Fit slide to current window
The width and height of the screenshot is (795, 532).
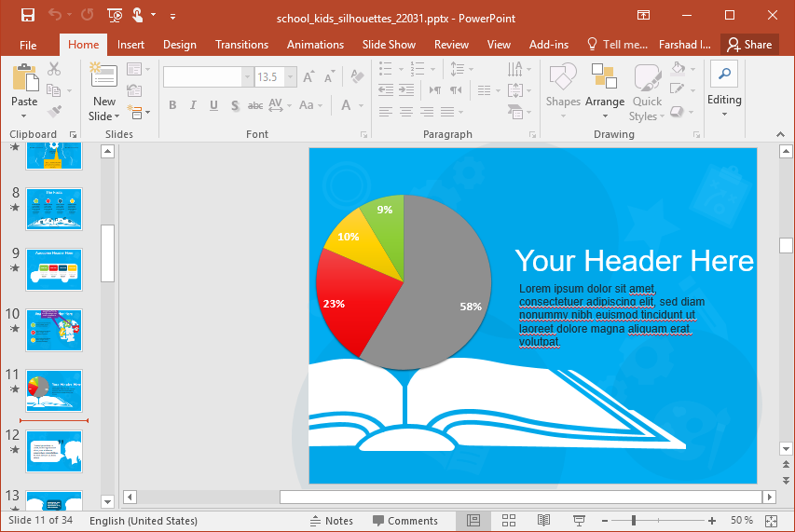click(771, 520)
